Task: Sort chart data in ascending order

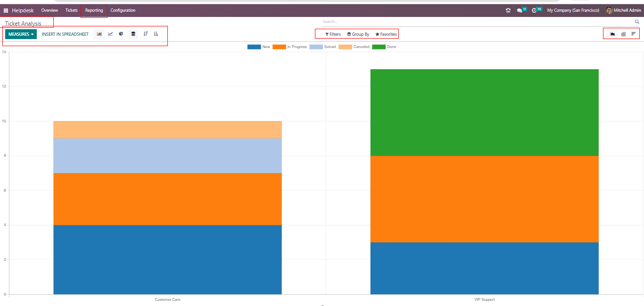Action: point(156,34)
